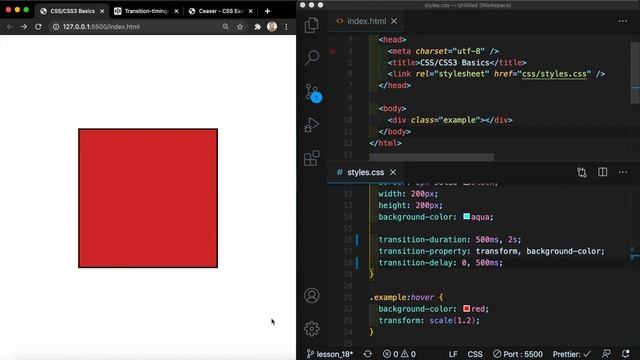Click the horizontal scrollbar of index.html editor

pyautogui.click(x=432, y=157)
